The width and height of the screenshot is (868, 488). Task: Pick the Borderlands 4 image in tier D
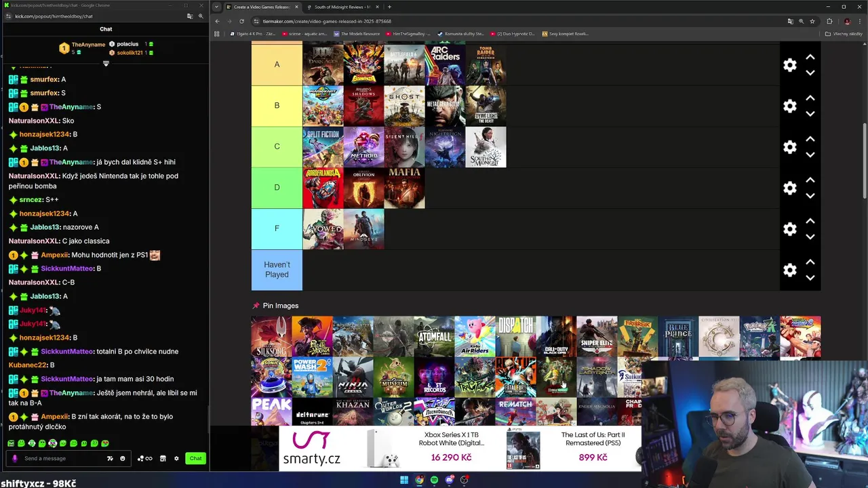pyautogui.click(x=323, y=188)
